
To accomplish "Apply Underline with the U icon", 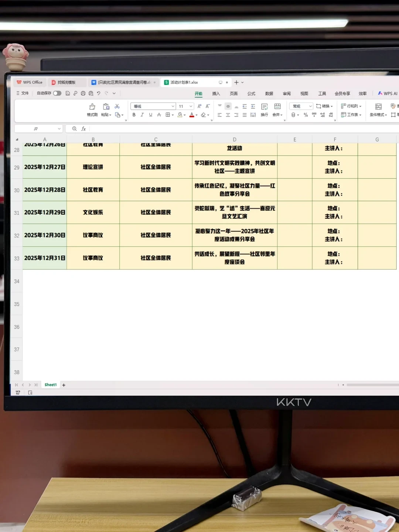I will click(150, 115).
